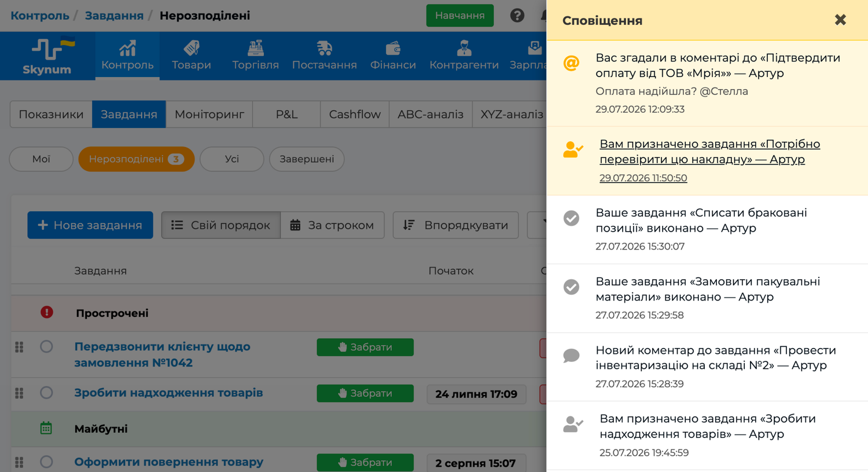
Task: Open the Постачання module
Action: [324, 56]
